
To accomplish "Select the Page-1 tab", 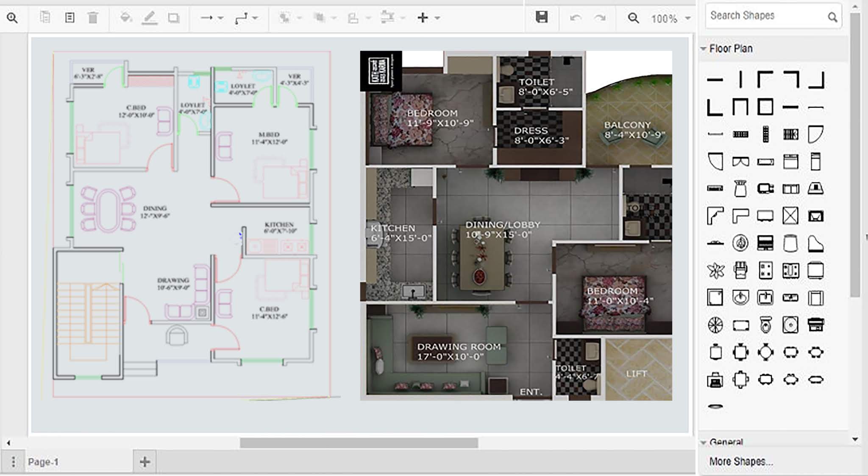I will [x=43, y=462].
